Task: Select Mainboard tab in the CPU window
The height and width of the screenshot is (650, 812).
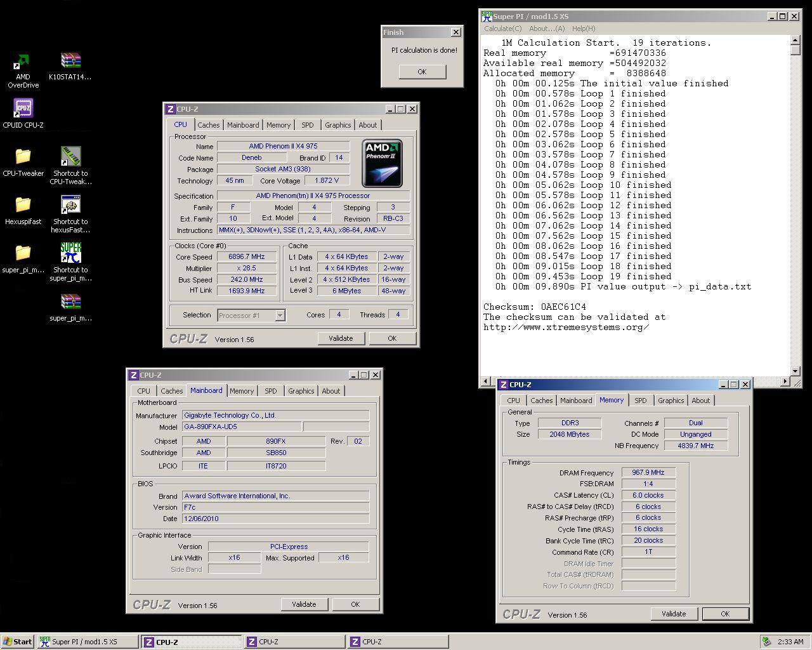Action: [243, 125]
